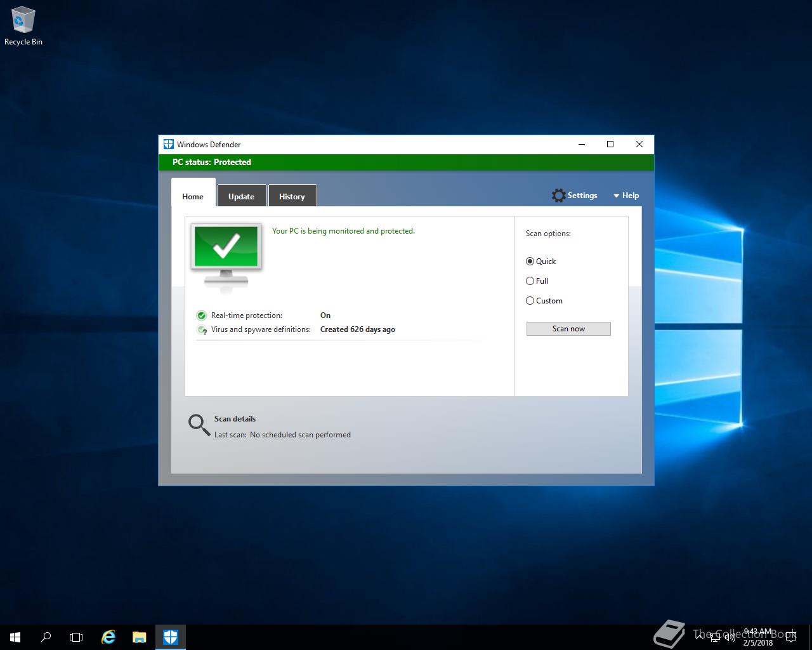Viewport: 812px width, 650px height.
Task: Start scanning with Scan now button
Action: [568, 328]
